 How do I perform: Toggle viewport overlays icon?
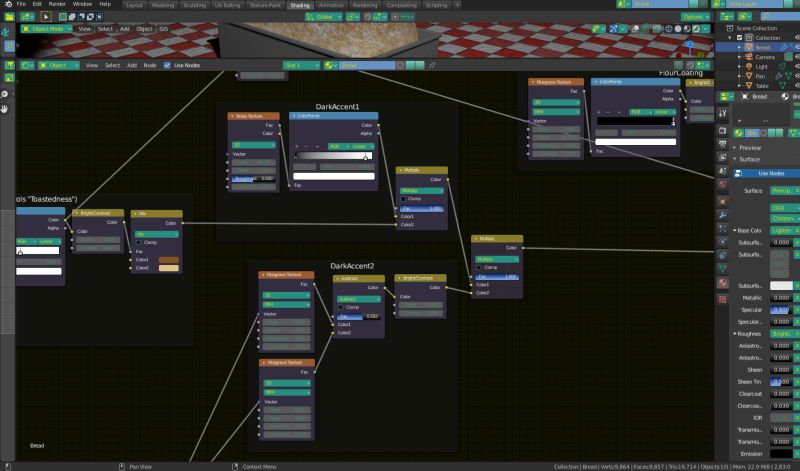[635, 29]
